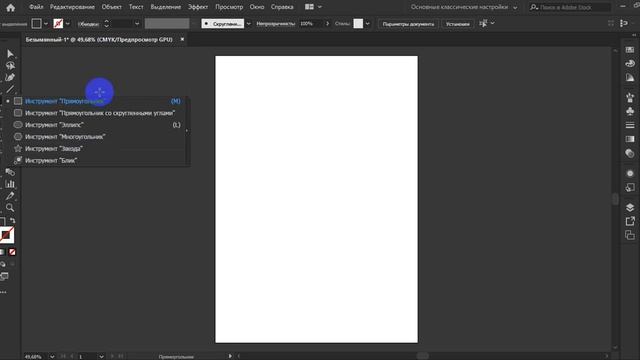Open the Stroke panel lines icon
Image resolution: width=640 pixels, height=360 pixels.
click(x=630, y=125)
